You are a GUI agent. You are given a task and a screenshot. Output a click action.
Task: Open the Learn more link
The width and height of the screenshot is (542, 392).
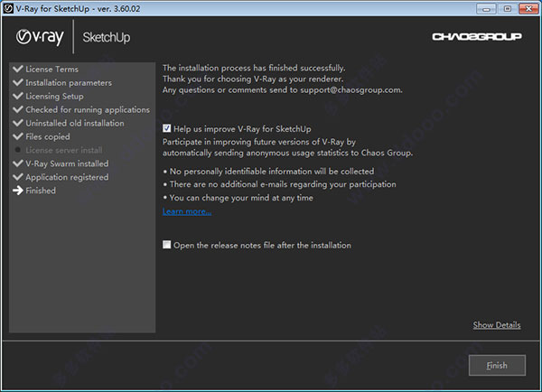point(187,211)
